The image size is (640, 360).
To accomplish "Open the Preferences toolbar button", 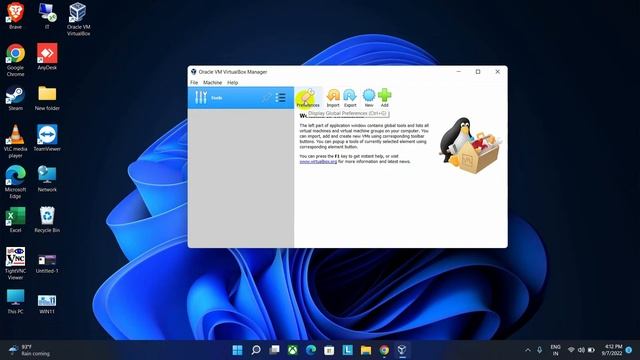I will click(x=308, y=98).
